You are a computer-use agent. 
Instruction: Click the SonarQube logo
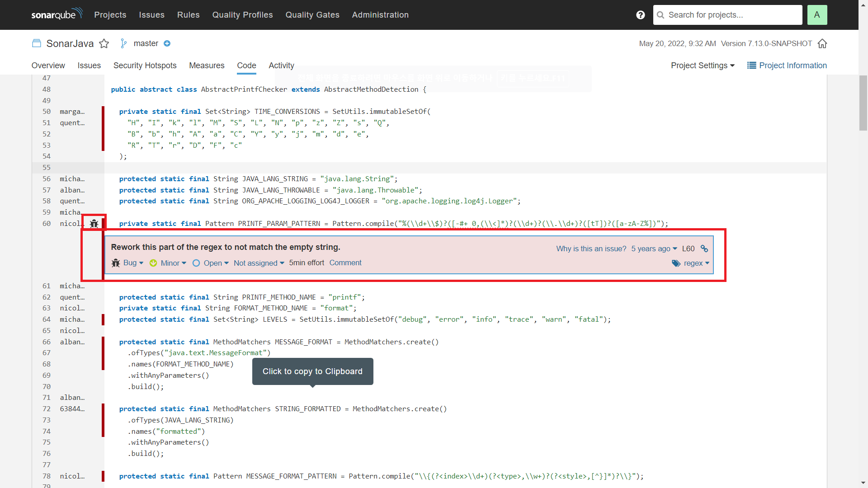57,14
